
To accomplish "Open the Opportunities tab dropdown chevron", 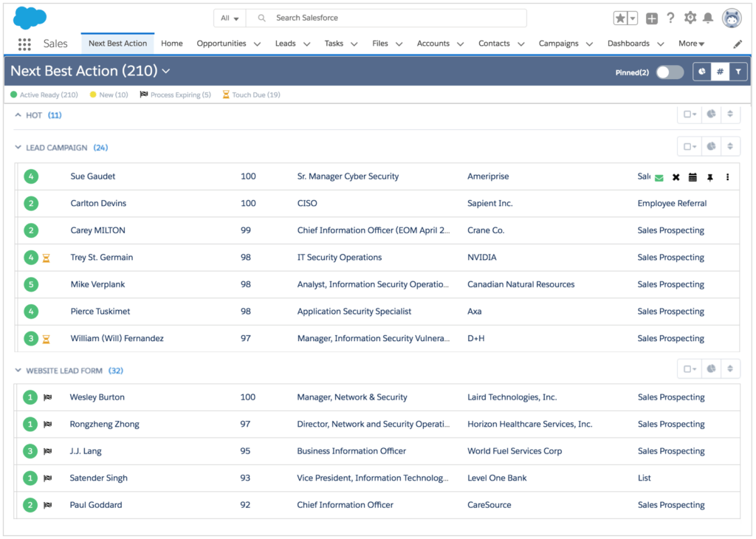I will (x=258, y=44).
